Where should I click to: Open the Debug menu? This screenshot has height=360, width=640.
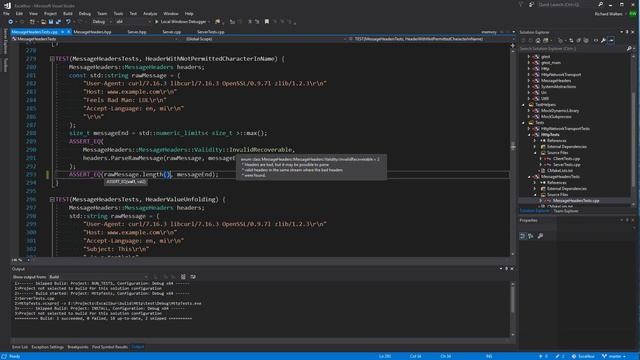click(84, 13)
